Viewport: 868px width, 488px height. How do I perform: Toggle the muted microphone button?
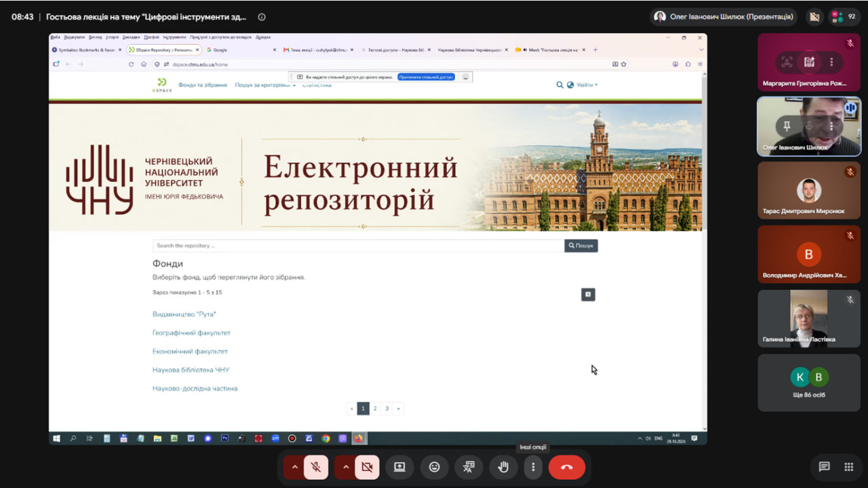click(x=316, y=467)
